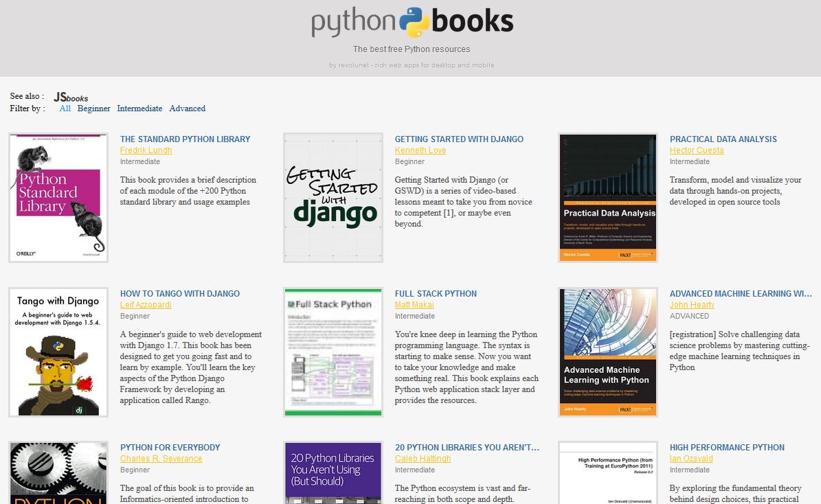Click the Python for Everybody description beginning 'The goal of this book'

tap(187, 494)
